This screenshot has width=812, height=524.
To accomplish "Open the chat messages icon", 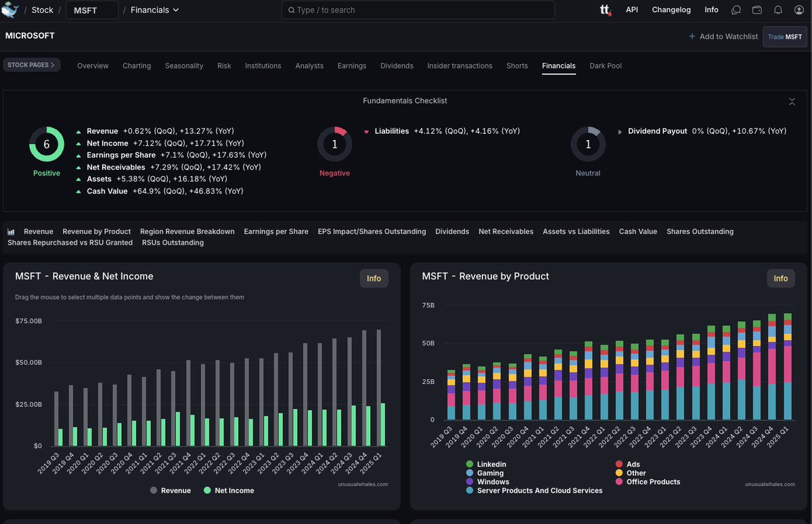I will coord(736,9).
